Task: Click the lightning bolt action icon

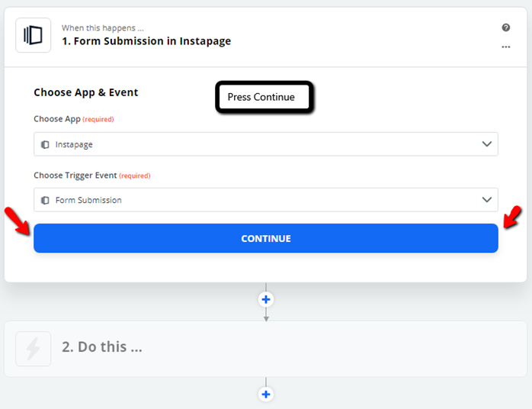Action: click(34, 349)
